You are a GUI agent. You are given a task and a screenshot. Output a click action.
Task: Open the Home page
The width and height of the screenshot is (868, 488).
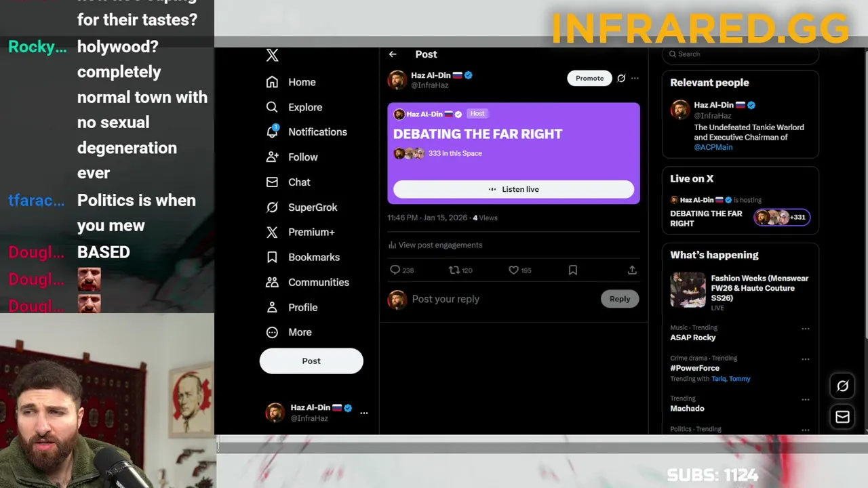[x=291, y=82]
